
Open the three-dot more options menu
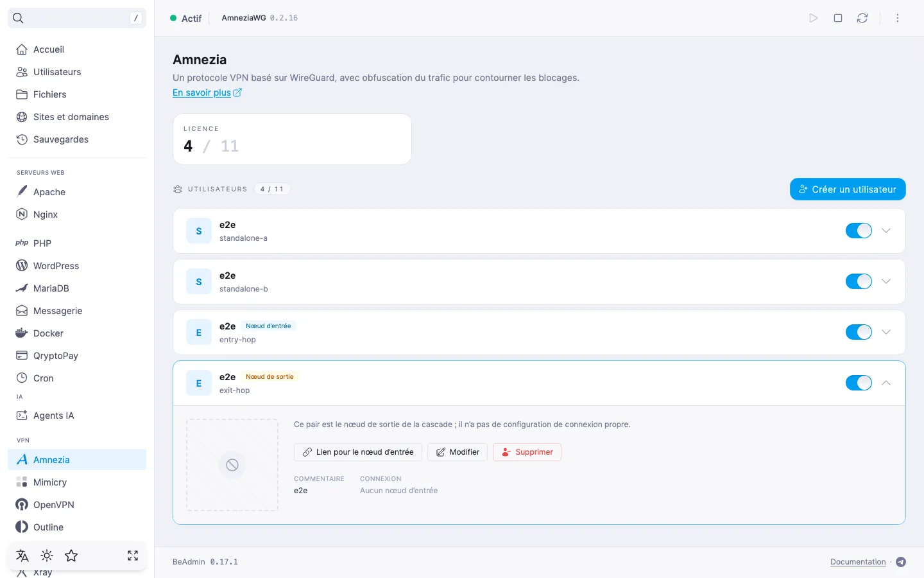[898, 18]
